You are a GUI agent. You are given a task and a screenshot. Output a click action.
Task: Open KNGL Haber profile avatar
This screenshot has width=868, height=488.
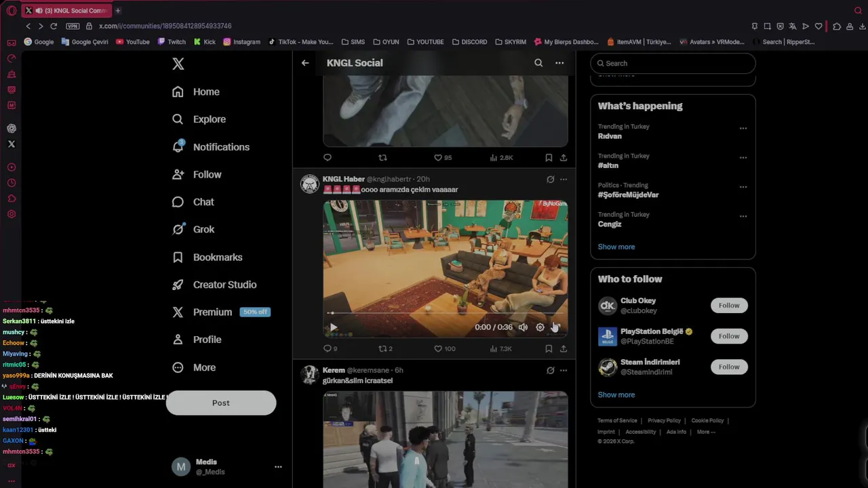point(310,184)
